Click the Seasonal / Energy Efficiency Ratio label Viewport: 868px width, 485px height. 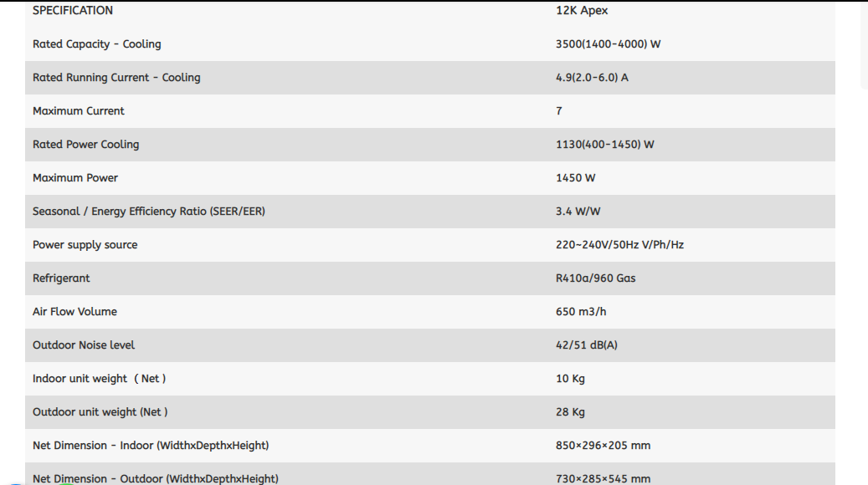(149, 212)
